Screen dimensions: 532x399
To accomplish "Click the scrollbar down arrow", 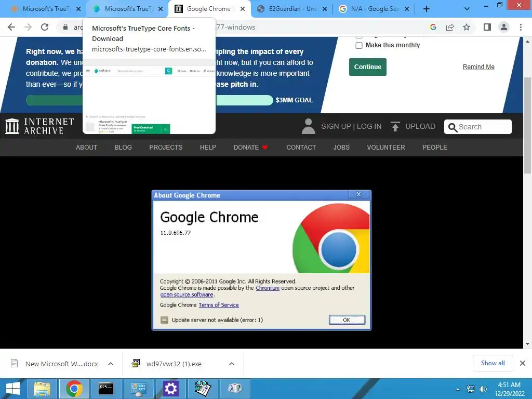I will 527,344.
